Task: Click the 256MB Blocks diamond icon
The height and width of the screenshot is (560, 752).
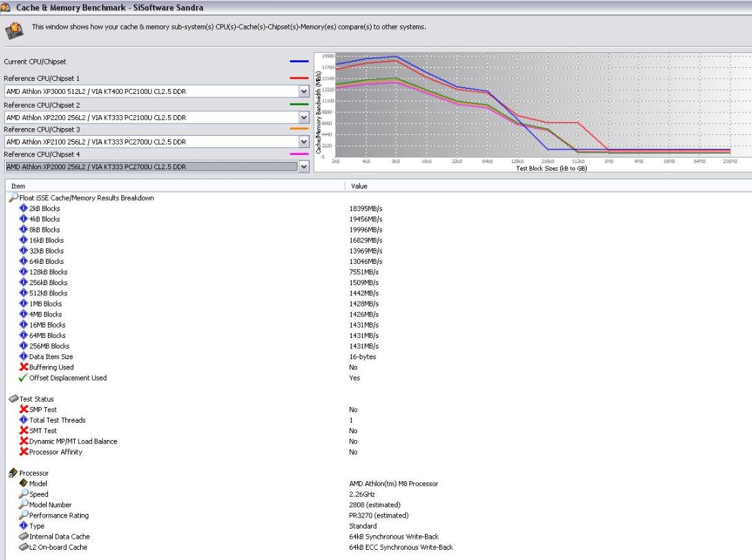Action: tap(23, 345)
